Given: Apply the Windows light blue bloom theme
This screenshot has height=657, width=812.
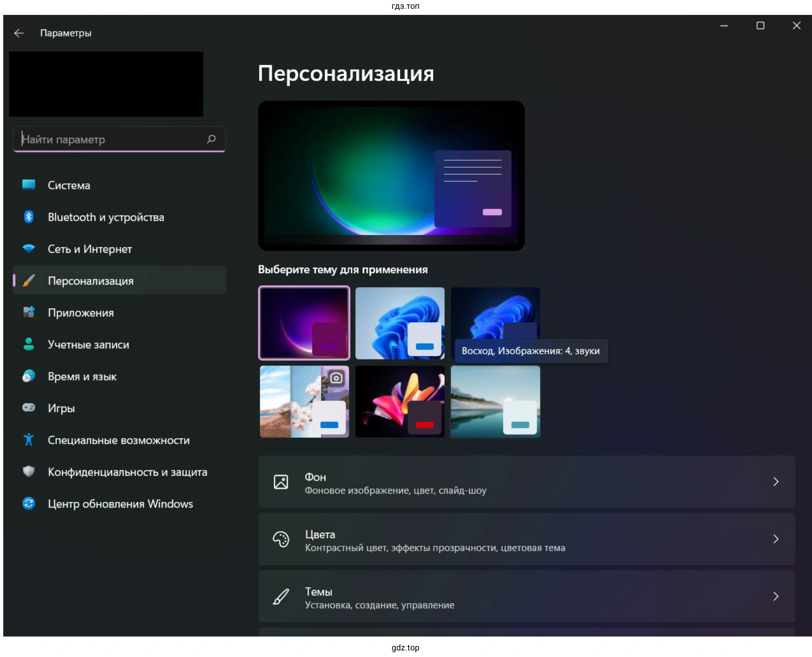Looking at the screenshot, I should 400,323.
